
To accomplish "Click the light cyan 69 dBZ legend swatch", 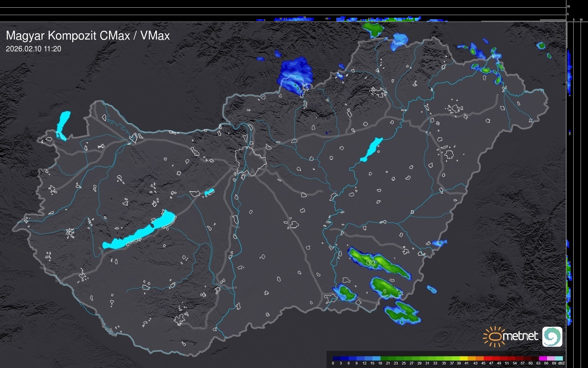I will (x=559, y=358).
